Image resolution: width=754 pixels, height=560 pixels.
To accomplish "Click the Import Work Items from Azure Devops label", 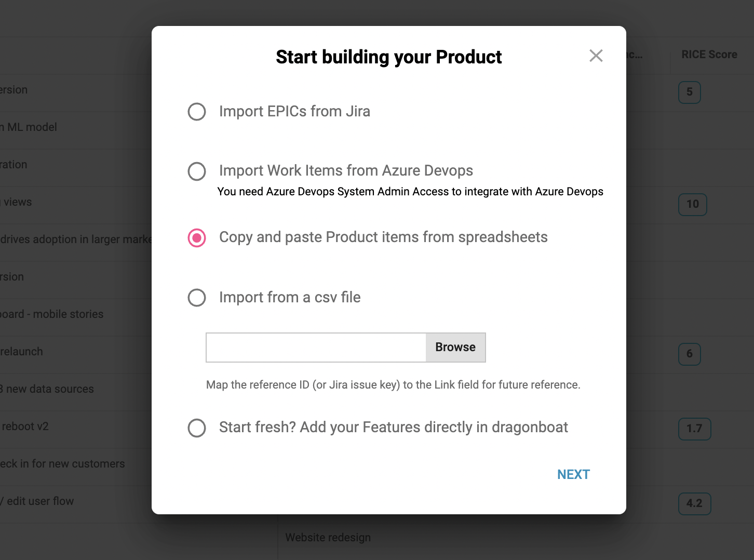I will (346, 170).
